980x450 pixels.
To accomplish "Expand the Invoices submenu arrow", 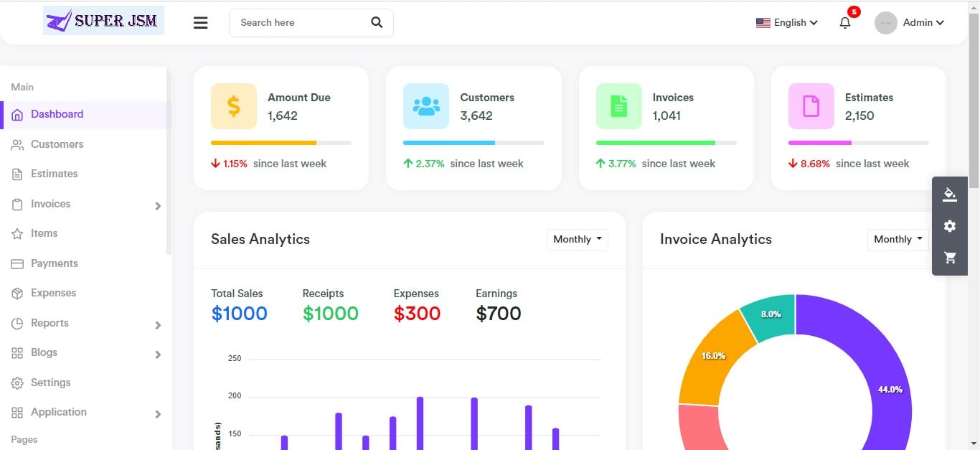I will click(x=158, y=207).
